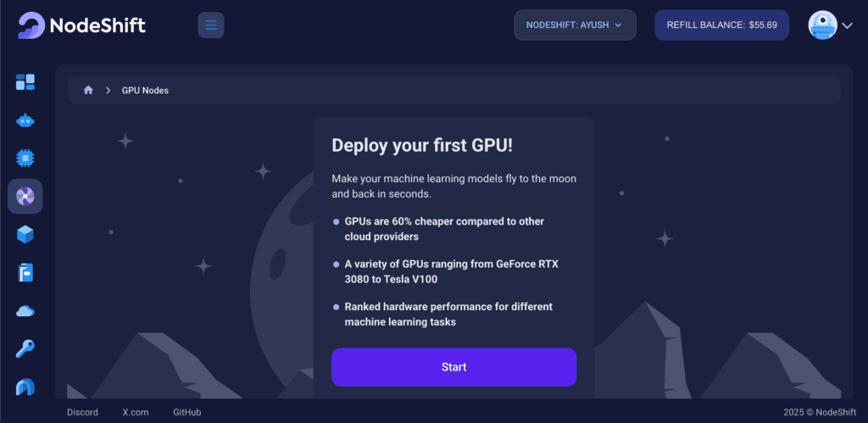Image resolution: width=868 pixels, height=423 pixels.
Task: Open the Discord footer link
Action: [x=82, y=412]
